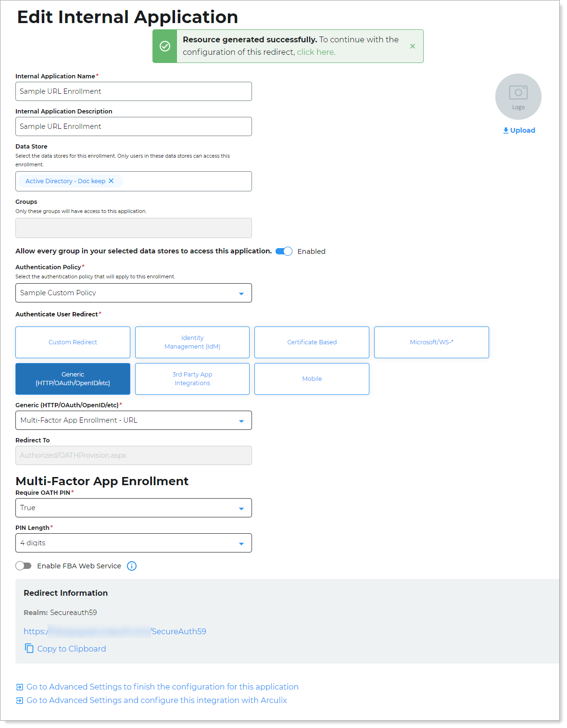
Task: Dismiss the success notification banner
Action: pyautogui.click(x=413, y=46)
